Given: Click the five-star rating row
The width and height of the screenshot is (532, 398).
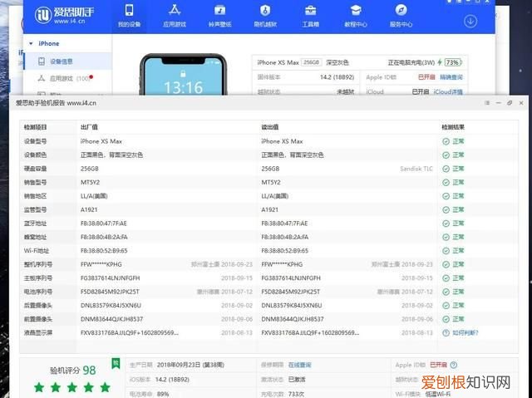Looking at the screenshot, I should [x=72, y=387].
